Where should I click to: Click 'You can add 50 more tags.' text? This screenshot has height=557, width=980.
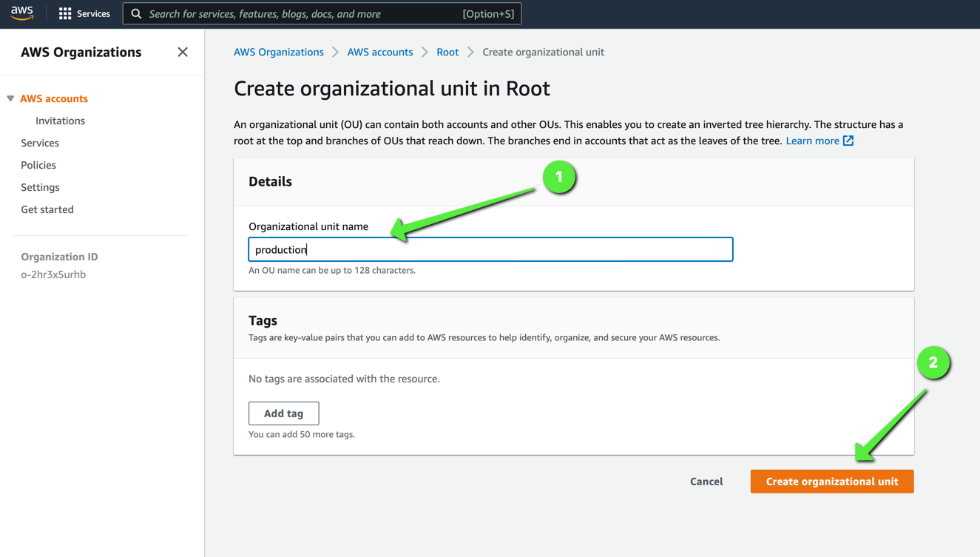[x=302, y=434]
